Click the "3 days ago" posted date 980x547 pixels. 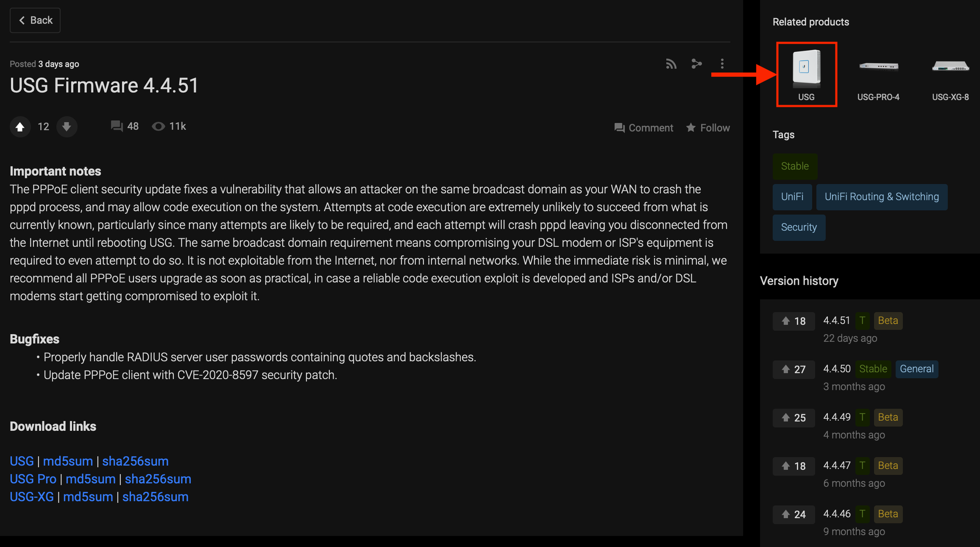point(59,64)
